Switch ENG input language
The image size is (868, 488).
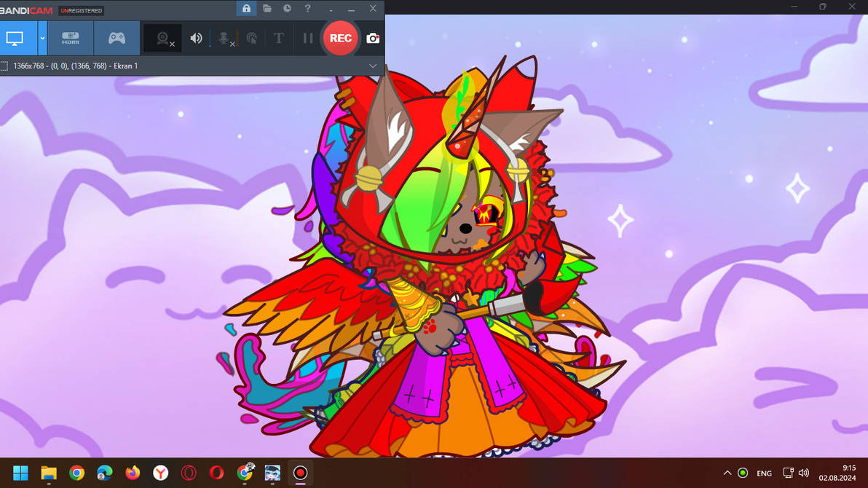(x=765, y=473)
